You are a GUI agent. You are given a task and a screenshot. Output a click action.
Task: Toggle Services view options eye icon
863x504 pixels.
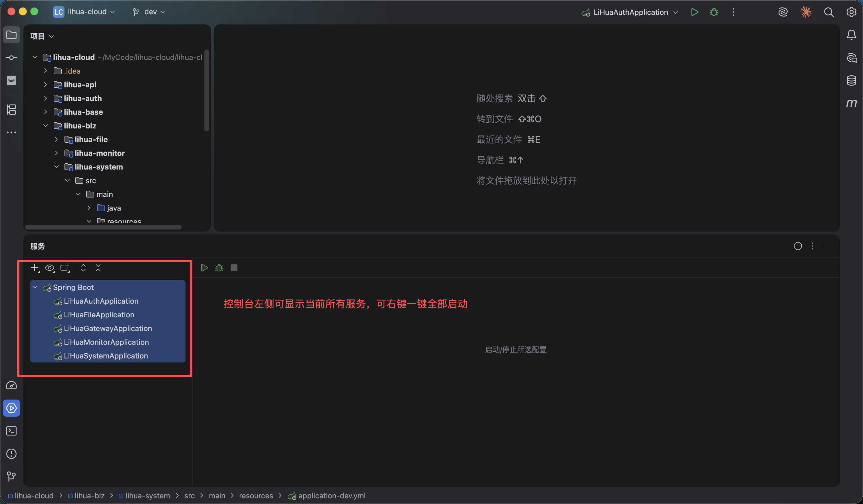(x=50, y=268)
